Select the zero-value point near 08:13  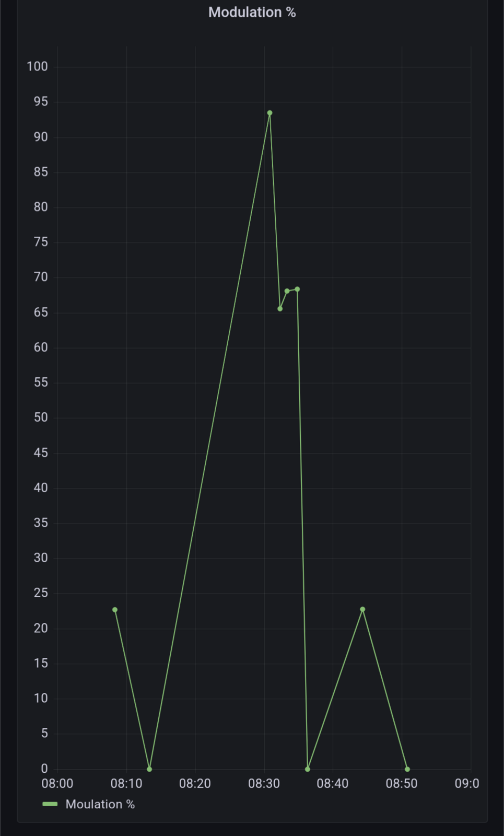click(149, 769)
